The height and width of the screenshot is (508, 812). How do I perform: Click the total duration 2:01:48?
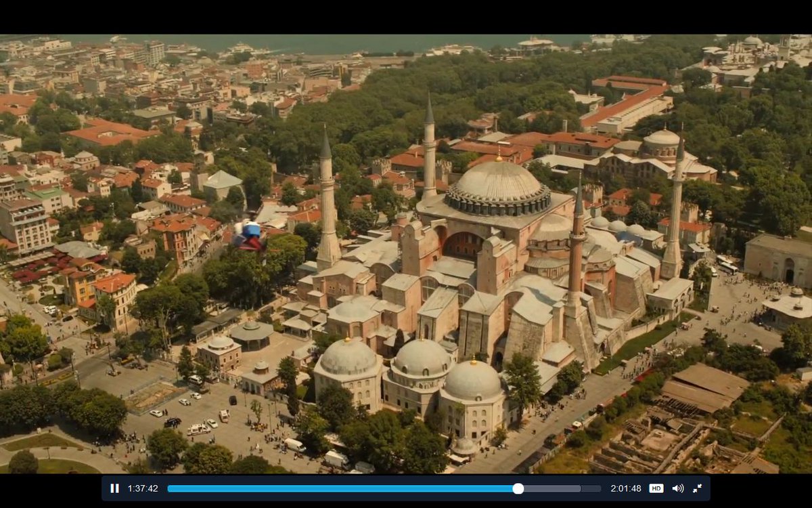tap(626, 488)
